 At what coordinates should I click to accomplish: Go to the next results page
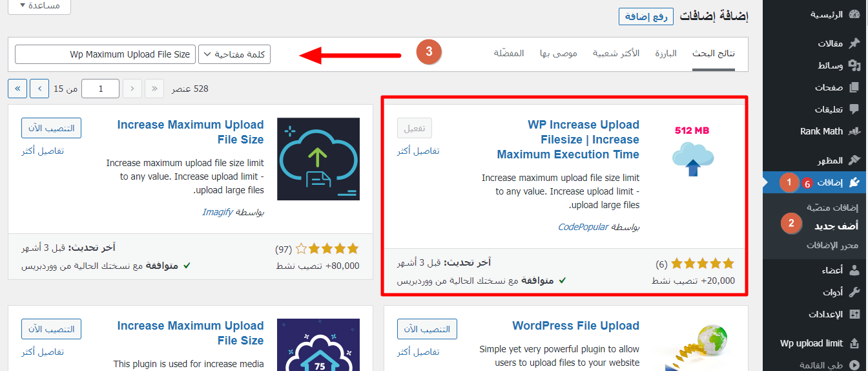39,89
